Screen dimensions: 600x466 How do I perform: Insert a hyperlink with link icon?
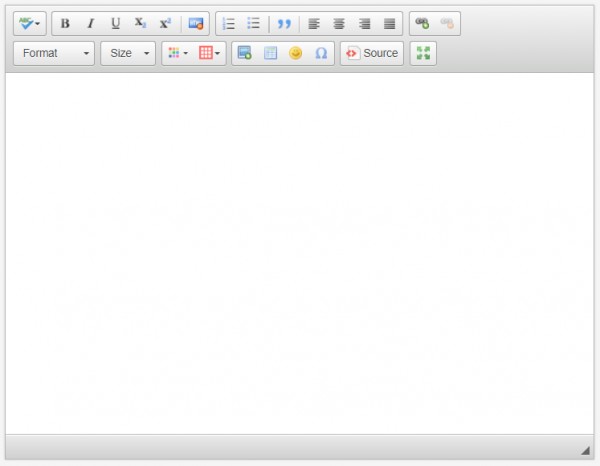coord(422,23)
